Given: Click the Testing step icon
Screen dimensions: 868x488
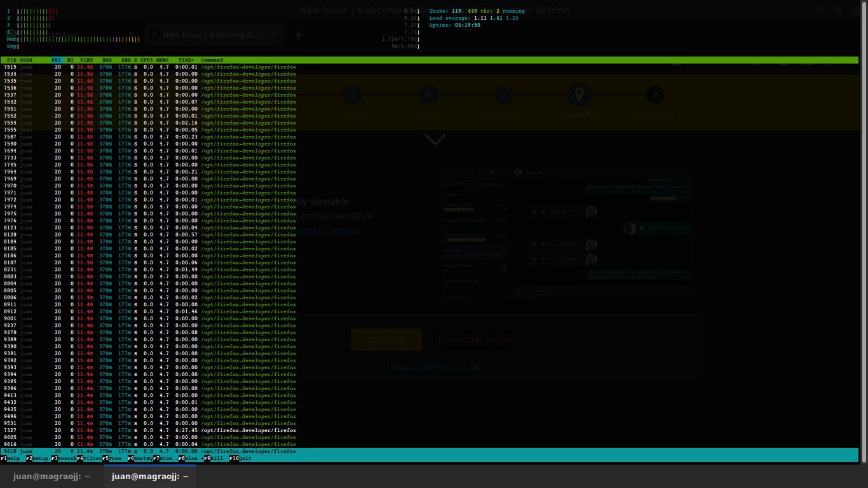Looking at the screenshot, I should [428, 94].
